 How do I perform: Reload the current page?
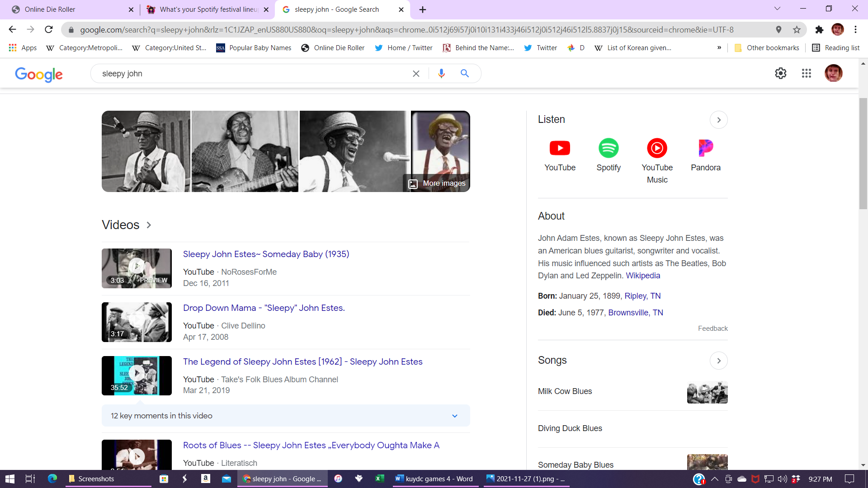[49, 29]
